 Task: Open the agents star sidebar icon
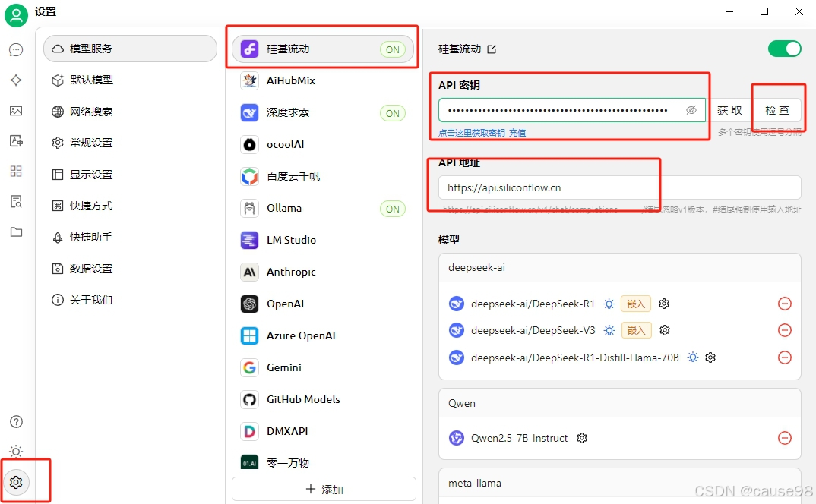16,80
